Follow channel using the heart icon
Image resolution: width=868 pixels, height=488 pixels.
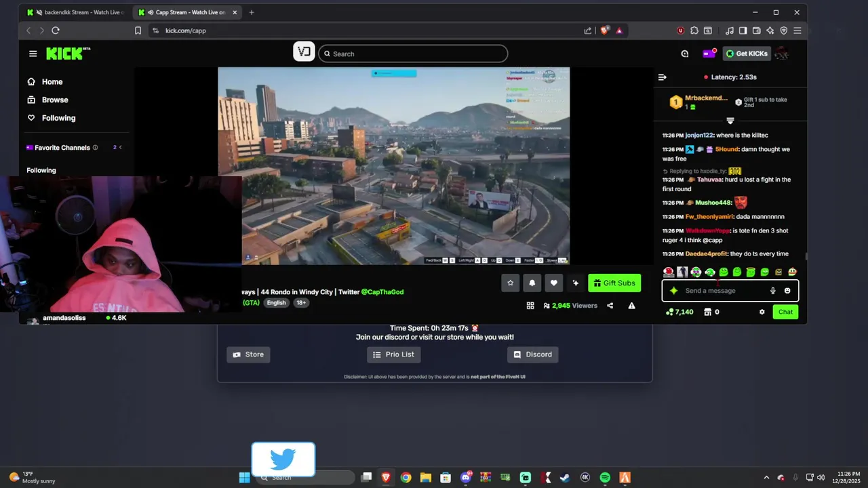point(554,283)
